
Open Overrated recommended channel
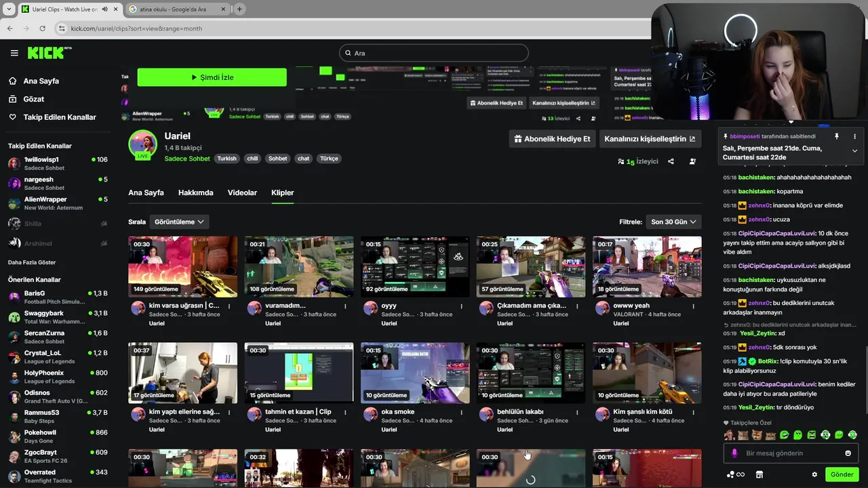pyautogui.click(x=58, y=476)
